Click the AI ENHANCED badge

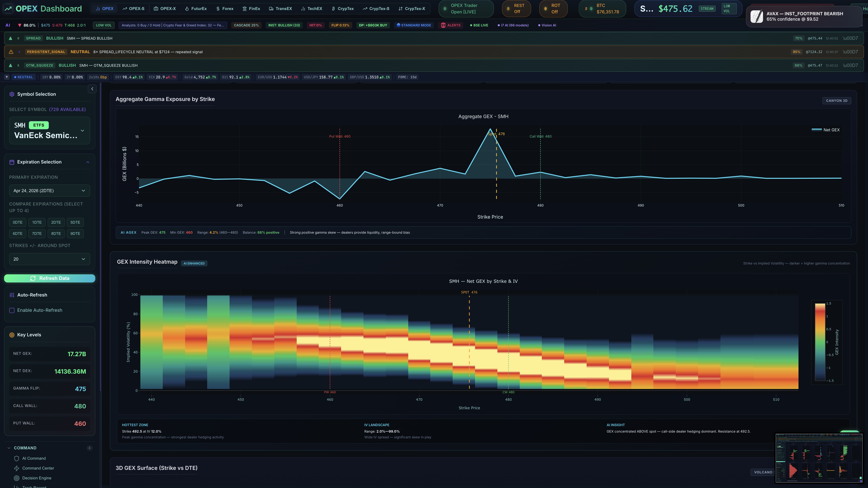(x=194, y=263)
